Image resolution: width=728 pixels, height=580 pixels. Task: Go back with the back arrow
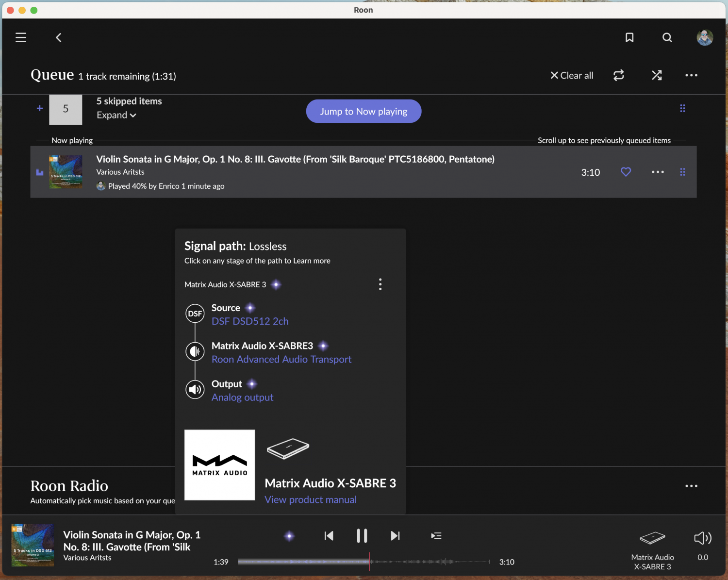tap(59, 37)
